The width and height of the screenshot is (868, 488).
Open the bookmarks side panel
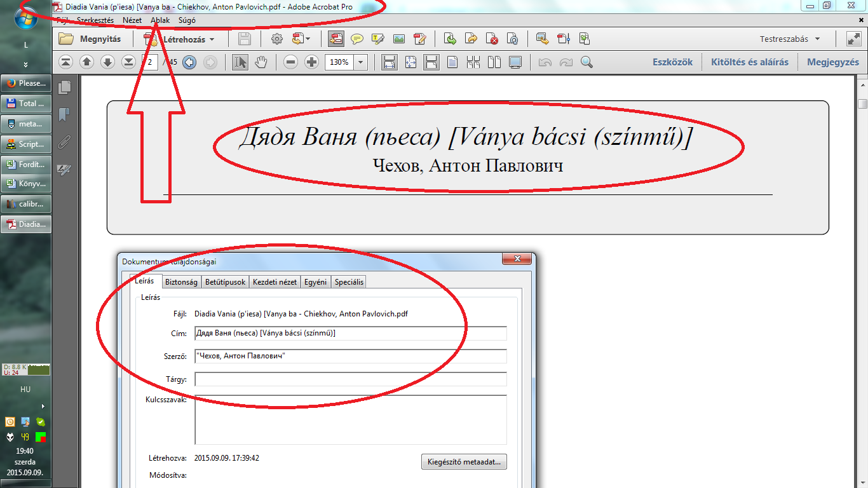(x=64, y=114)
